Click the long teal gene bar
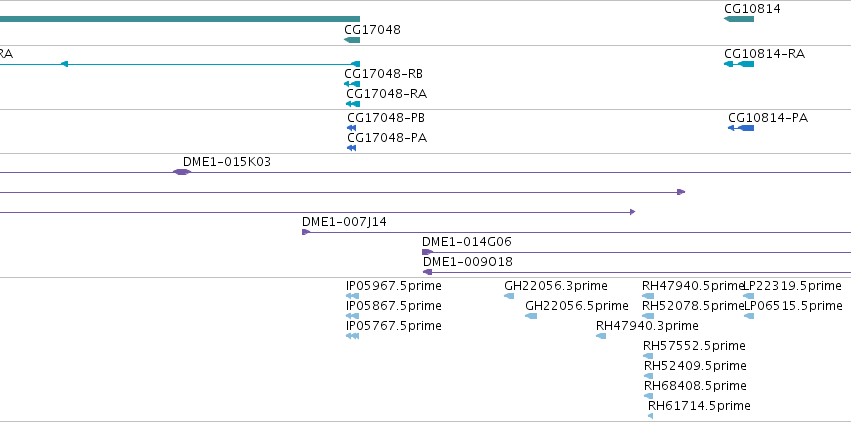The image size is (851, 422). click(x=180, y=19)
